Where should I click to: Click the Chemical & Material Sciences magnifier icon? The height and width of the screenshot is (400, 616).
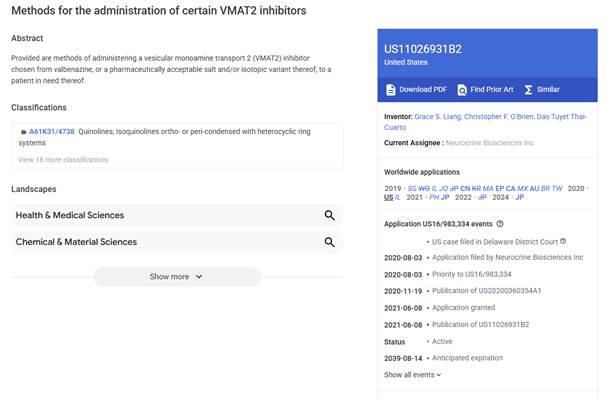click(329, 242)
